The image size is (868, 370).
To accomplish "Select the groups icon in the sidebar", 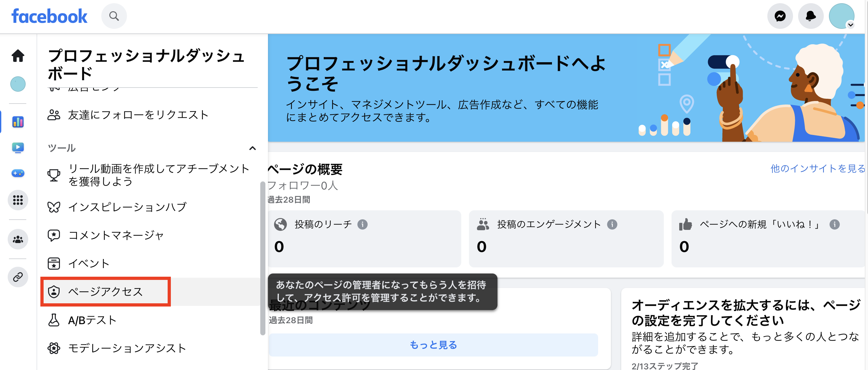I will click(x=18, y=239).
